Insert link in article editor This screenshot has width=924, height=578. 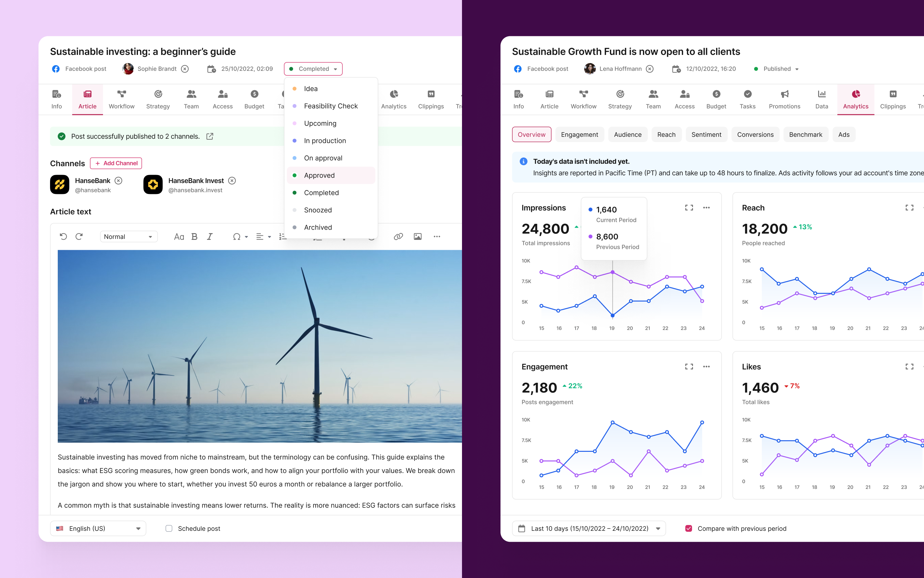point(398,237)
